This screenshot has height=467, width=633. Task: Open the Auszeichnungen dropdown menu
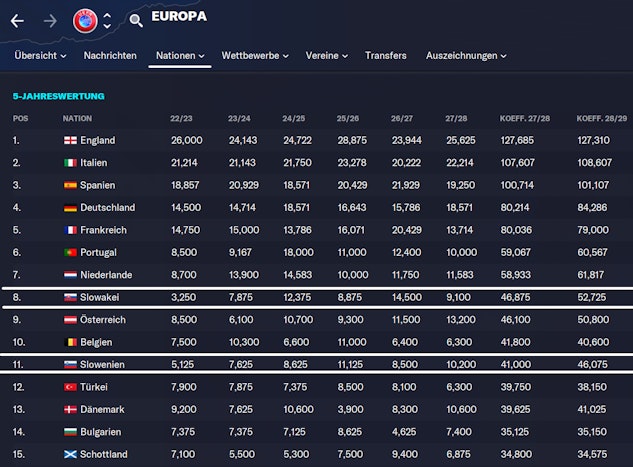466,56
